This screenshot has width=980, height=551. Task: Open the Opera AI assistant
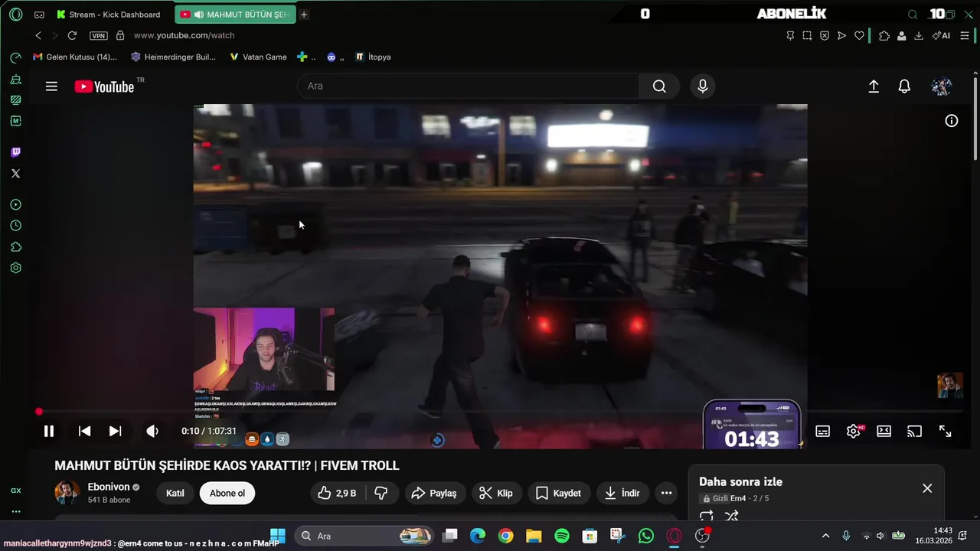tap(941, 35)
